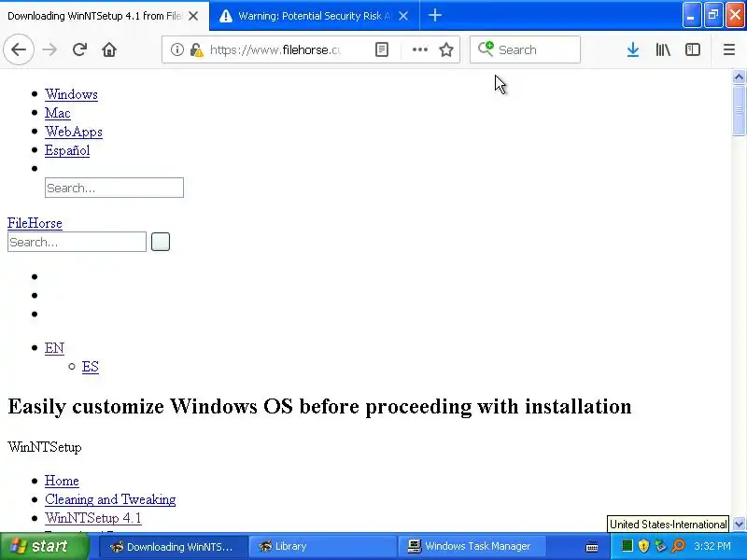
Task: Reload the current page
Action: (79, 49)
